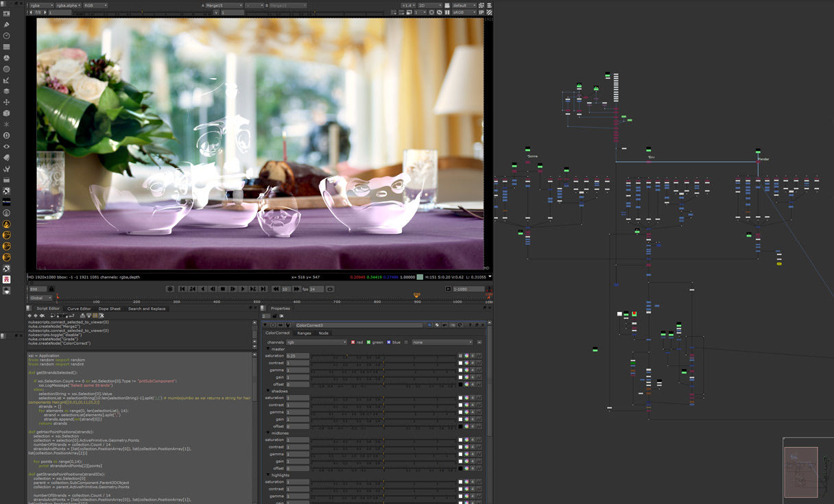Viewport: 834px width, 504px height.
Task: Select the Script Editor tab
Action: point(48,309)
